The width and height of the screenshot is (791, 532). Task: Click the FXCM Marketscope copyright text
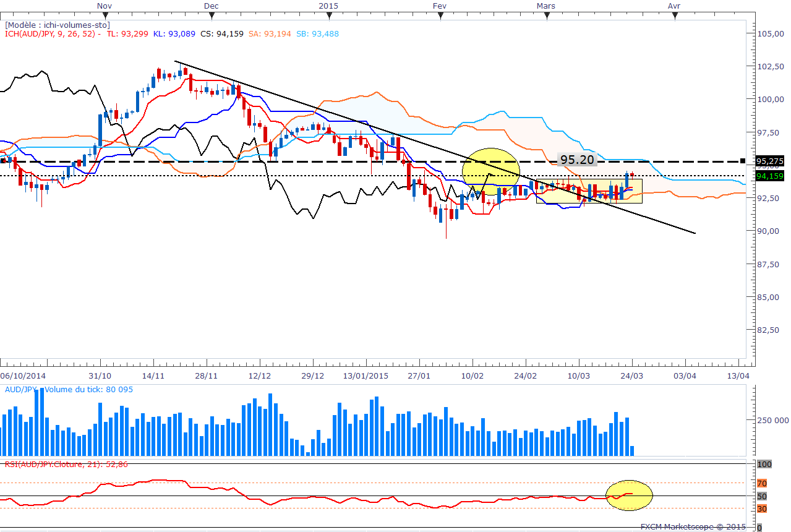pyautogui.click(x=691, y=527)
